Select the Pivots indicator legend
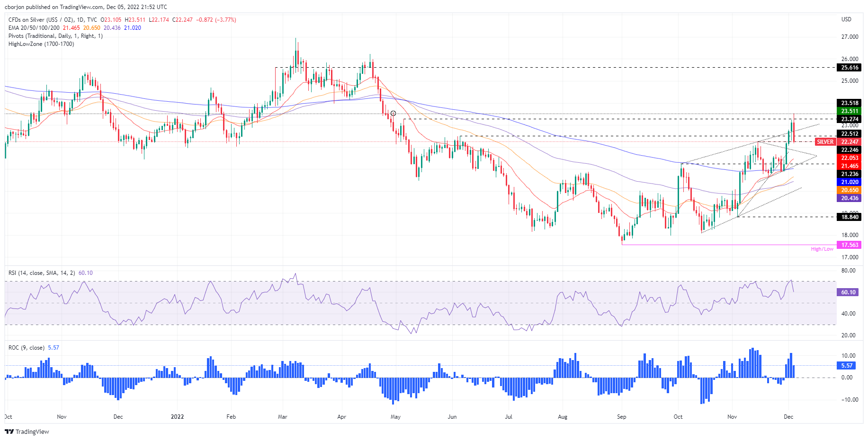The width and height of the screenshot is (868, 440). point(55,36)
